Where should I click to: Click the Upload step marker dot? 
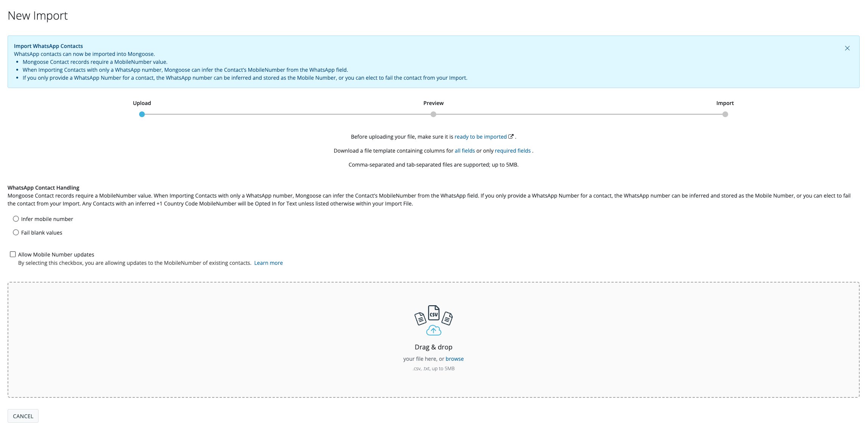tap(142, 114)
